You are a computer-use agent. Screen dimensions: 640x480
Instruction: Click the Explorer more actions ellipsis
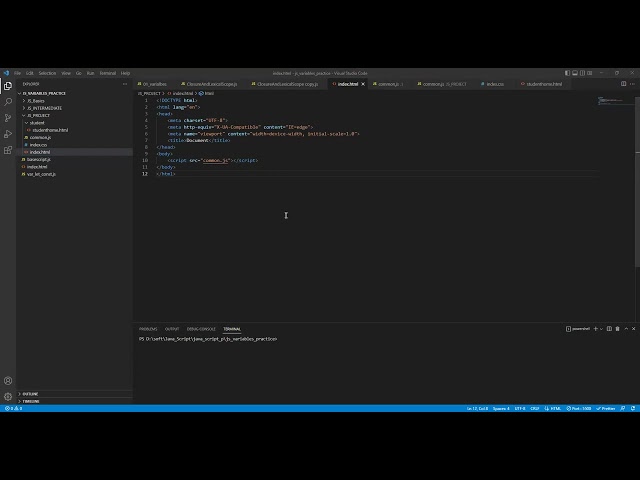pos(125,84)
